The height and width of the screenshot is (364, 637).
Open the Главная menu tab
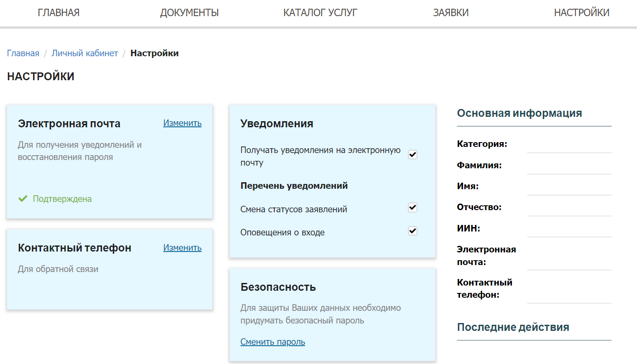tap(58, 13)
